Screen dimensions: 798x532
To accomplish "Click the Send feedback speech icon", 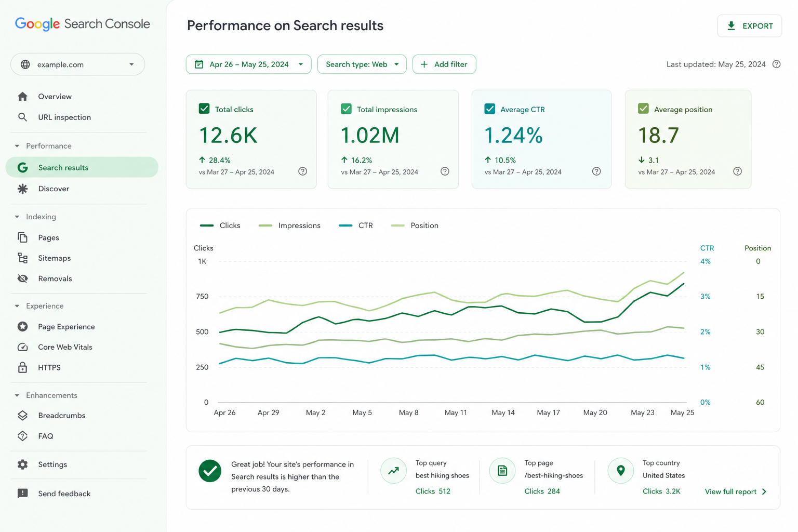I will click(x=22, y=494).
